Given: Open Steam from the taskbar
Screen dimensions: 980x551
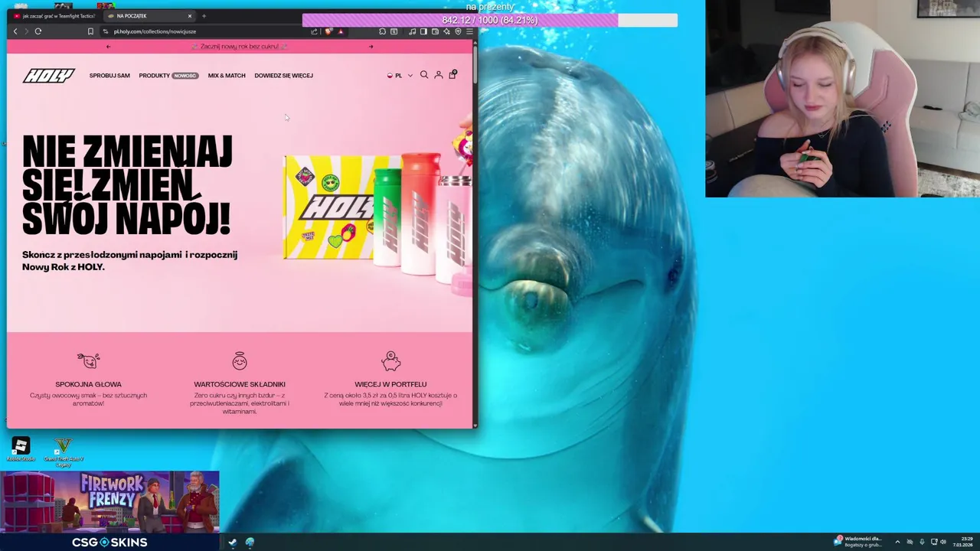Looking at the screenshot, I should tap(232, 542).
